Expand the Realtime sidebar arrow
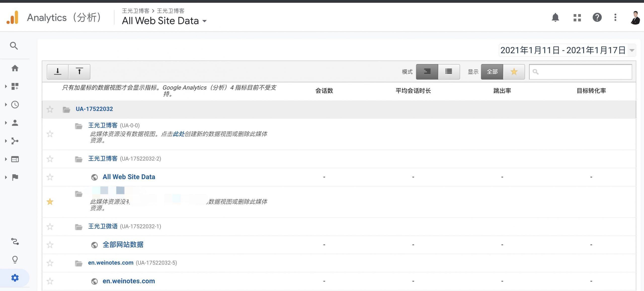 tap(6, 105)
